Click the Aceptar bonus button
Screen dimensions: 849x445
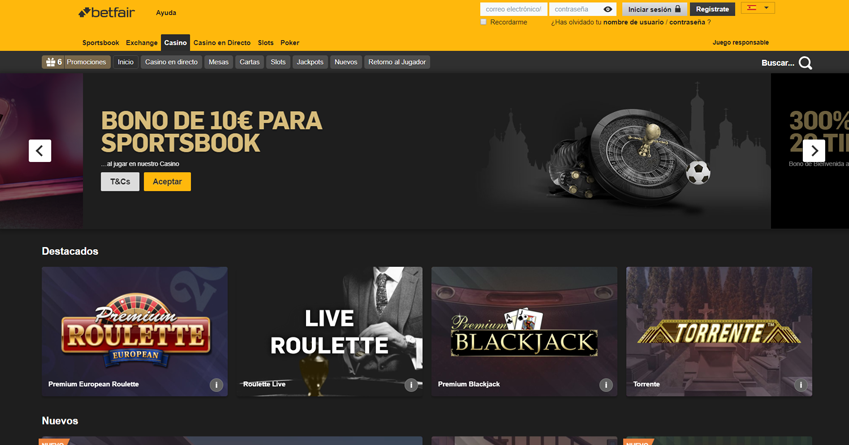(167, 182)
